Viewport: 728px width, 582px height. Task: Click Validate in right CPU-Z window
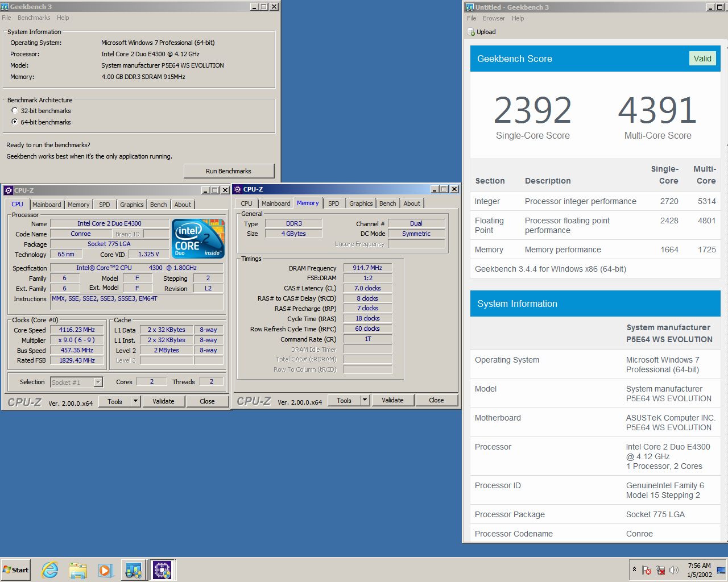392,400
